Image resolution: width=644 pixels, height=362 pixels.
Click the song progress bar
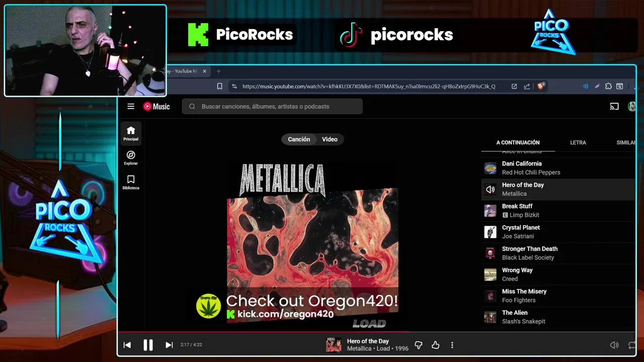376,332
